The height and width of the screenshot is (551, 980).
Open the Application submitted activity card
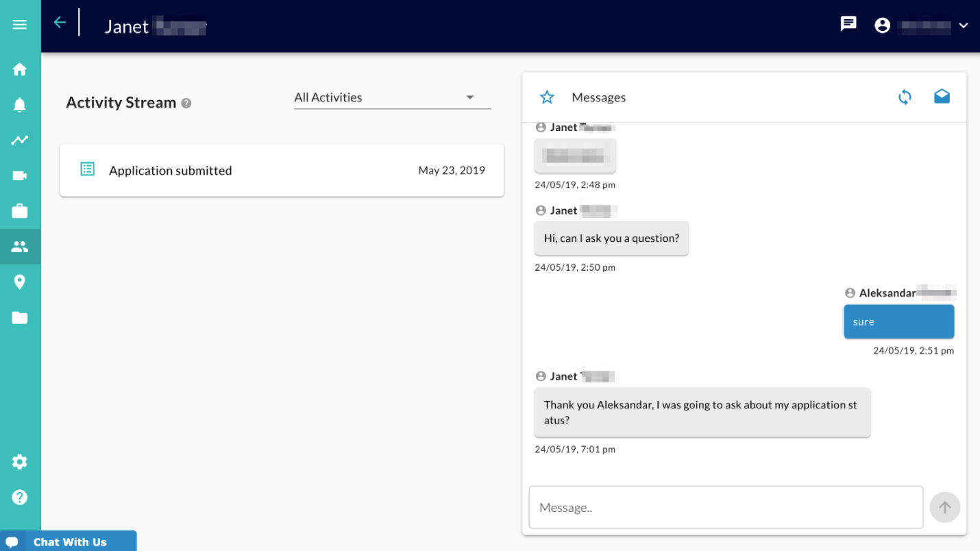click(282, 171)
